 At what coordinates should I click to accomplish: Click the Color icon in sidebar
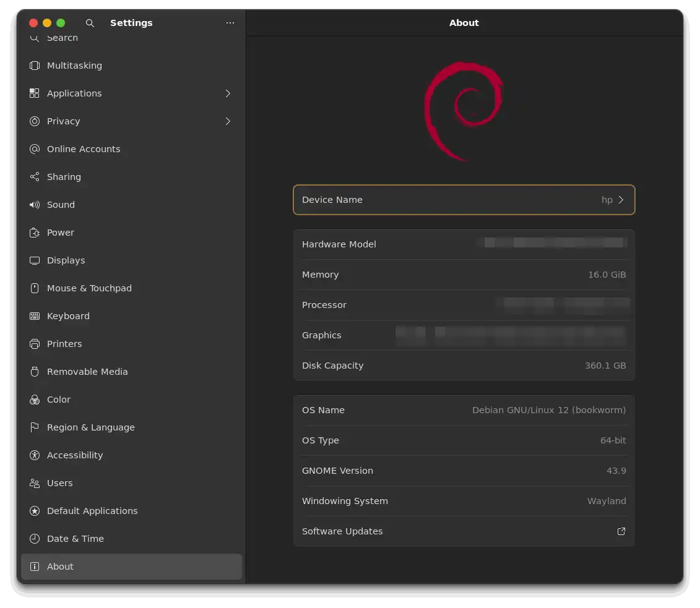click(35, 400)
